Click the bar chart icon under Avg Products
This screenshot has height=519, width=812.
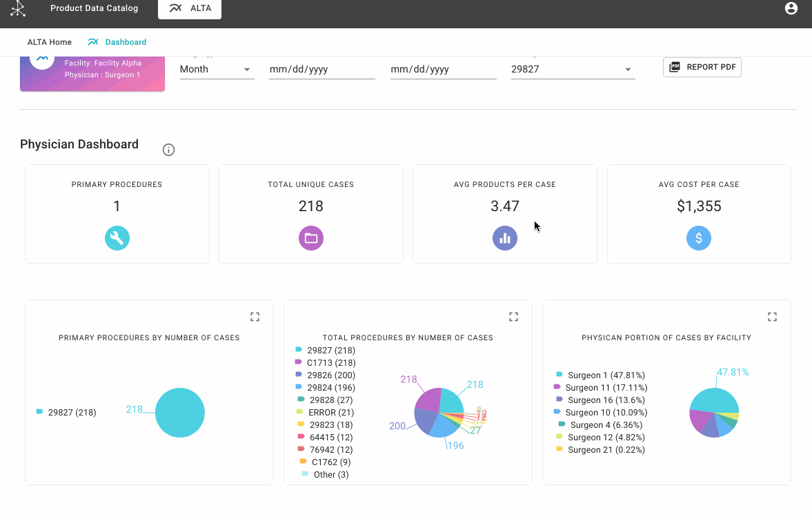click(505, 238)
